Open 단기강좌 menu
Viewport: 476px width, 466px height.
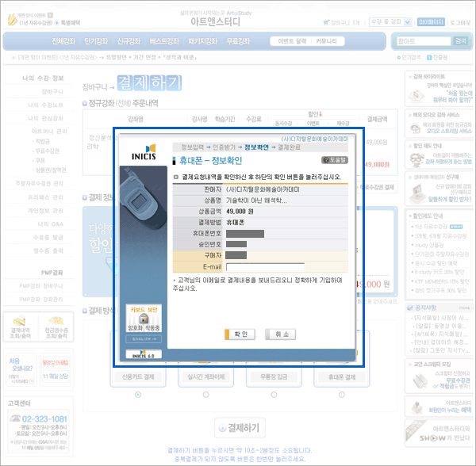coord(96,41)
